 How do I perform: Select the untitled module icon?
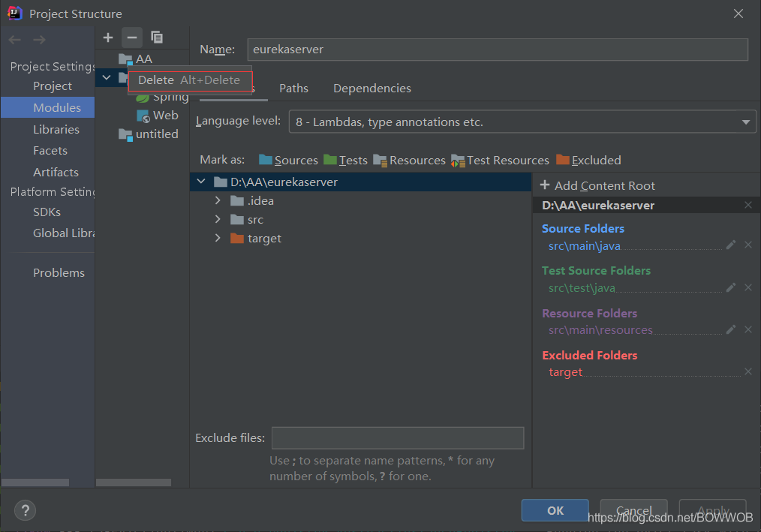(x=125, y=135)
